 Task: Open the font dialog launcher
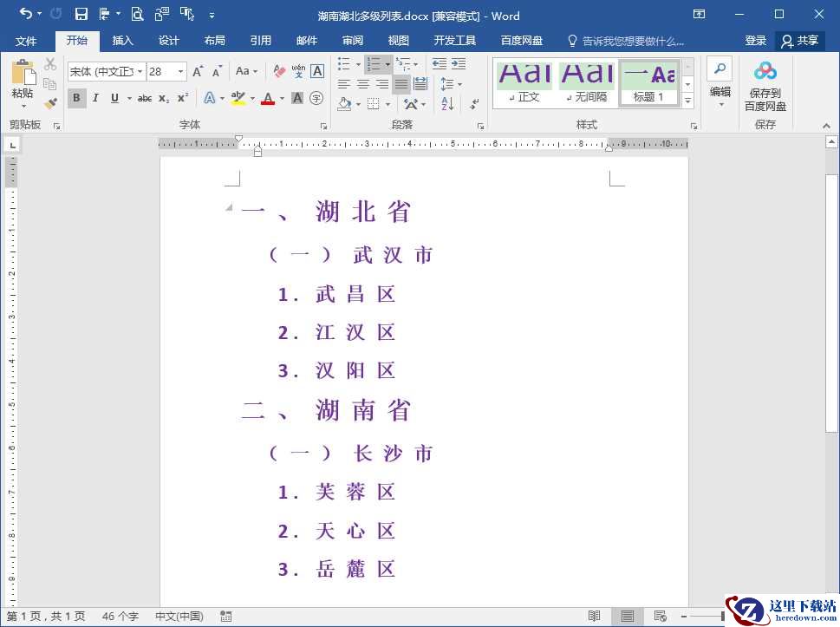pyautogui.click(x=323, y=127)
